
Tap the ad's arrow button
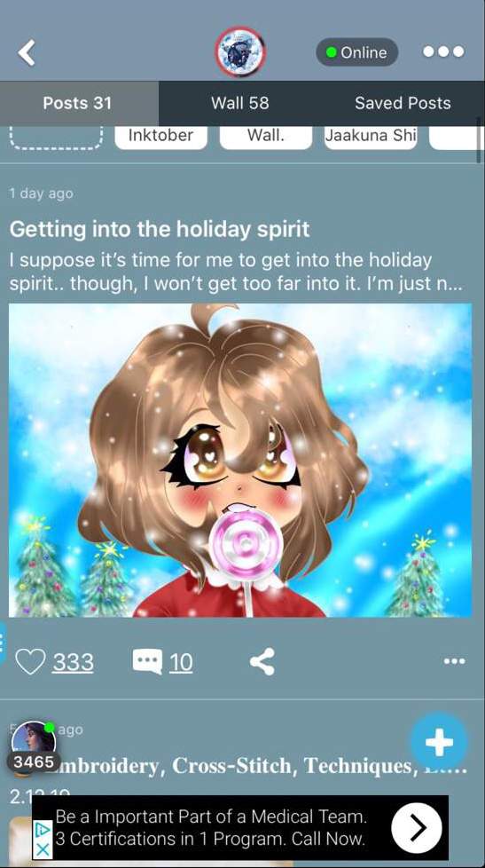[x=417, y=827]
